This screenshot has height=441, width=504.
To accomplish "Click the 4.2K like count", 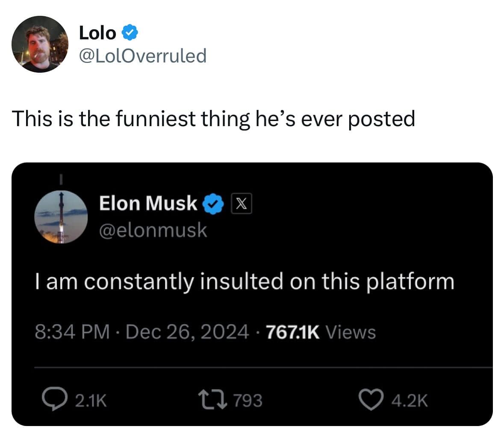I will click(x=408, y=400).
